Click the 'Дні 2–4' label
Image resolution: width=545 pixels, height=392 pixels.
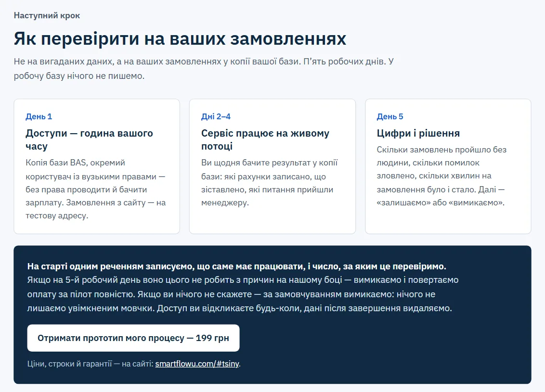216,117
